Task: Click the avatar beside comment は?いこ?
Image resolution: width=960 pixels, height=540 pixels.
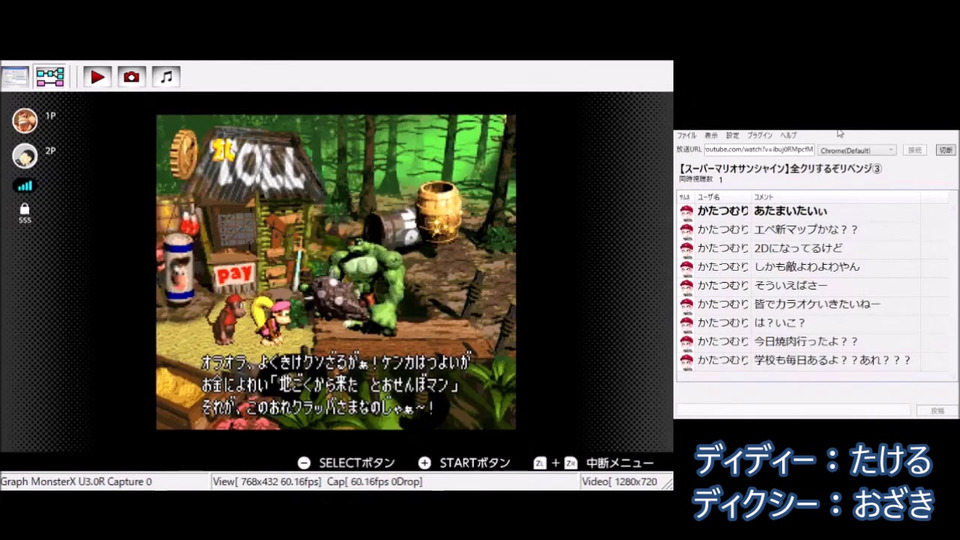Action: click(686, 323)
